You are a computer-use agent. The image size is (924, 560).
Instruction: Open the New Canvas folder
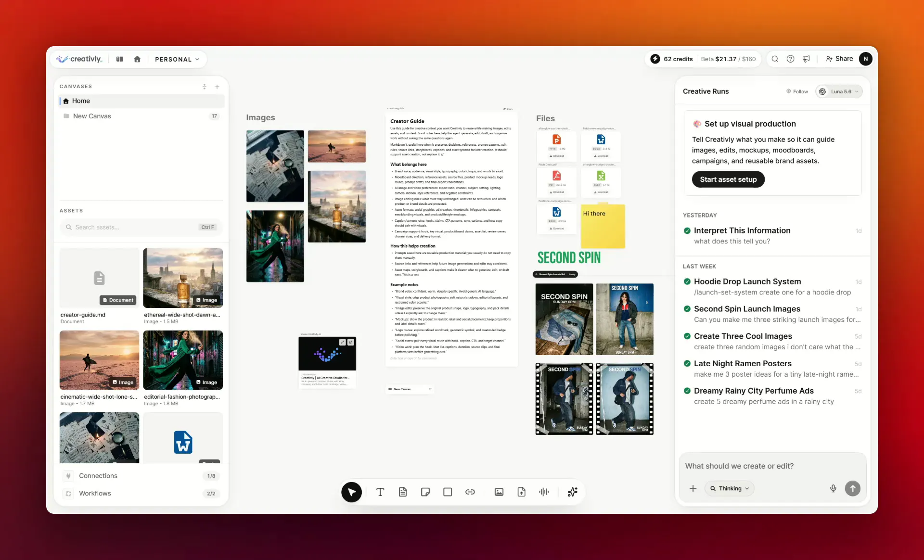(141, 116)
